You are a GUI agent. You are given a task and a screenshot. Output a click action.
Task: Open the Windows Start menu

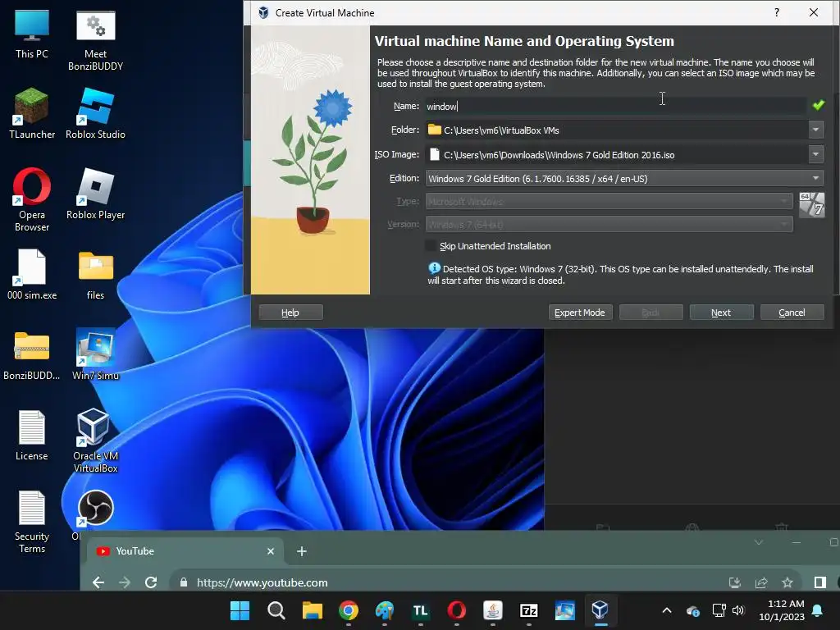coord(240,610)
